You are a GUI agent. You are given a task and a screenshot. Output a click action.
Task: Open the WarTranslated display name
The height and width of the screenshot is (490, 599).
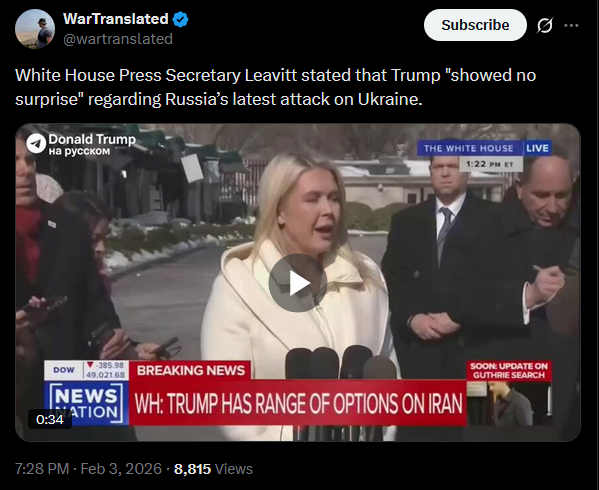point(116,19)
